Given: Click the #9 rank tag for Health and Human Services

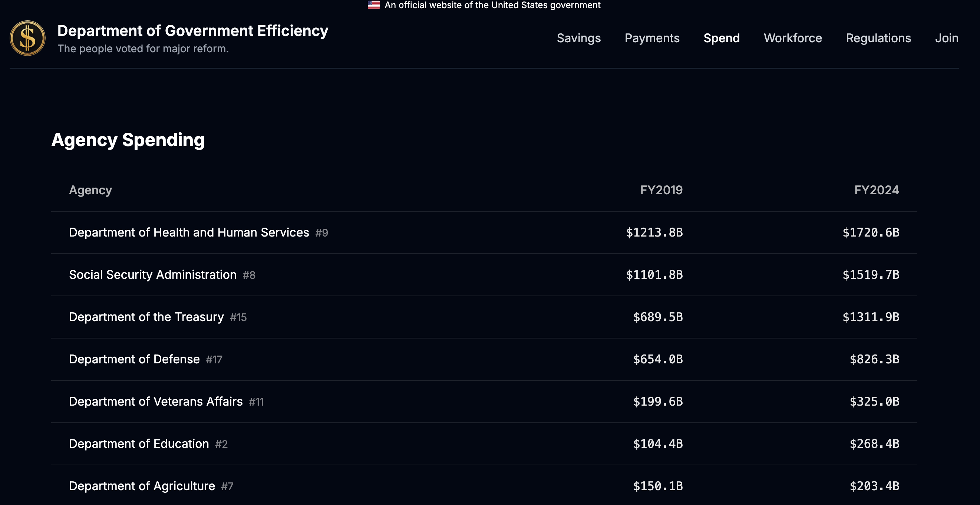Looking at the screenshot, I should 321,233.
